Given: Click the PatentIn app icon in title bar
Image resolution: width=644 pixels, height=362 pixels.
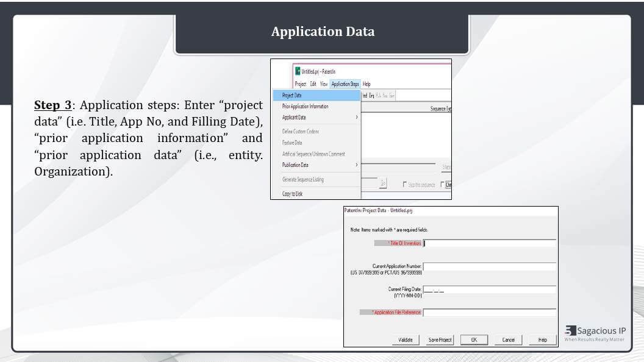Looking at the screenshot, I should (x=298, y=71).
